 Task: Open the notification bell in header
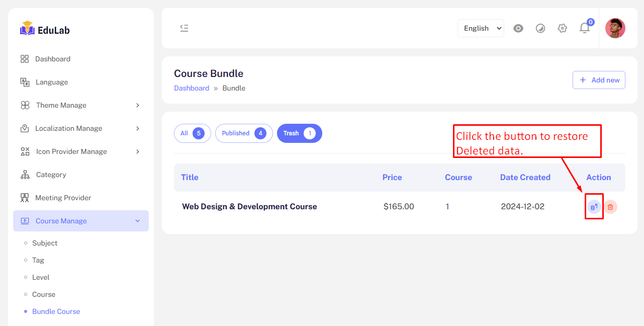[584, 28]
